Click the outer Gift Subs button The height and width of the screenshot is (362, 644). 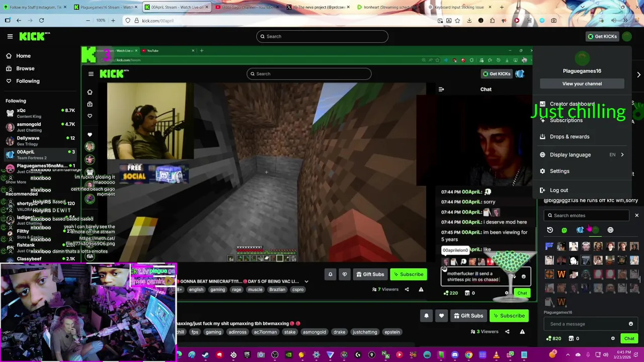click(467, 316)
